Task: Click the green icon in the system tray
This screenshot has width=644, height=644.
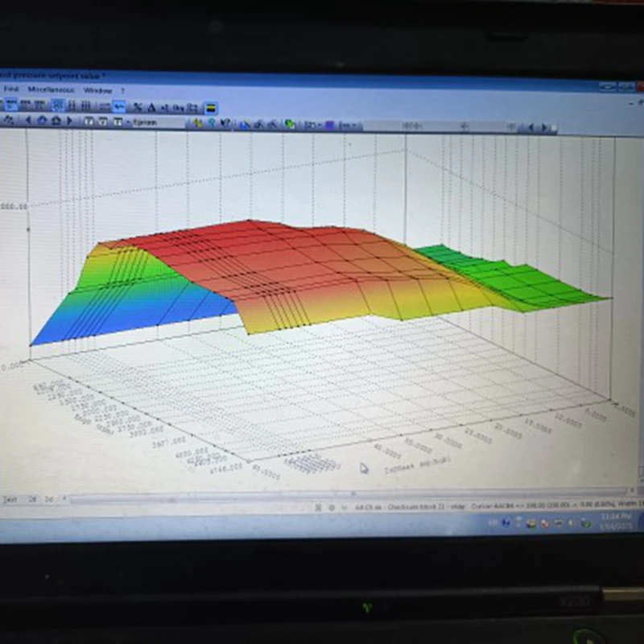Action: click(x=587, y=524)
